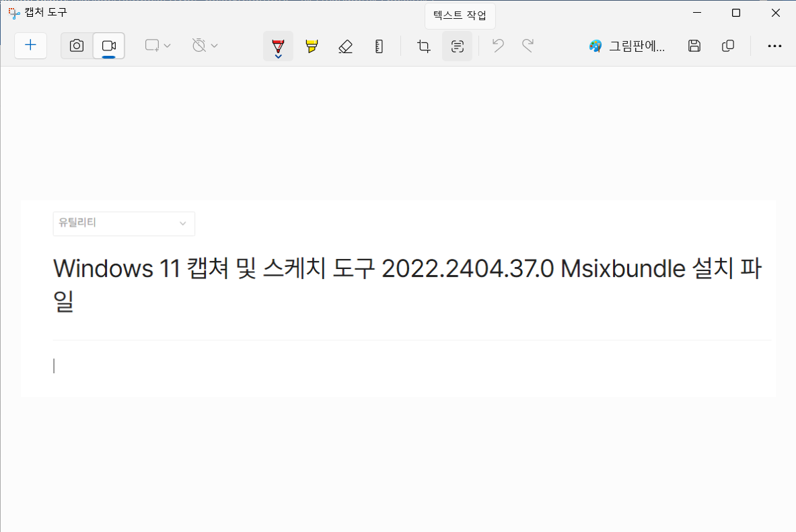
Task: Select the eraser tool
Action: (345, 46)
